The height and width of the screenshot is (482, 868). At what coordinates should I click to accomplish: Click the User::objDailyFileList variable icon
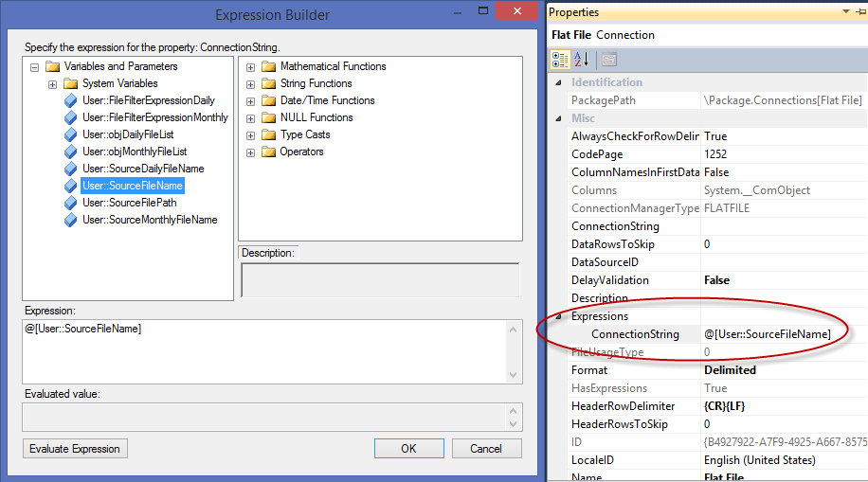(70, 134)
